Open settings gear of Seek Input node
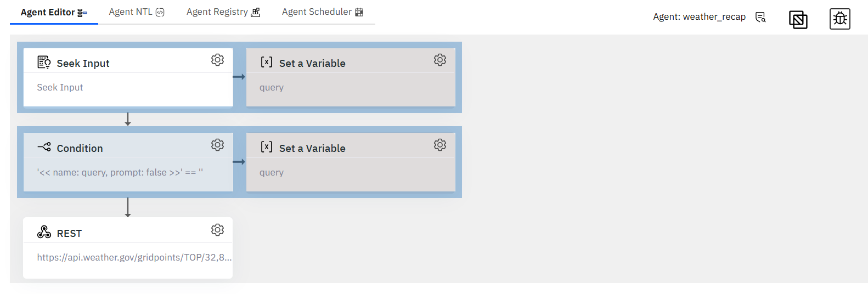This screenshot has height=294, width=868. click(217, 60)
